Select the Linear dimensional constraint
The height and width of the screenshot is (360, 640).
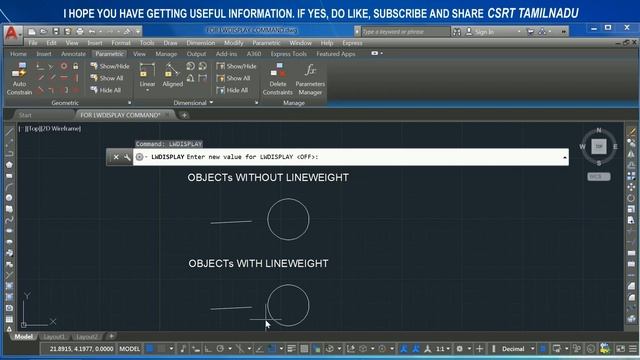click(147, 75)
